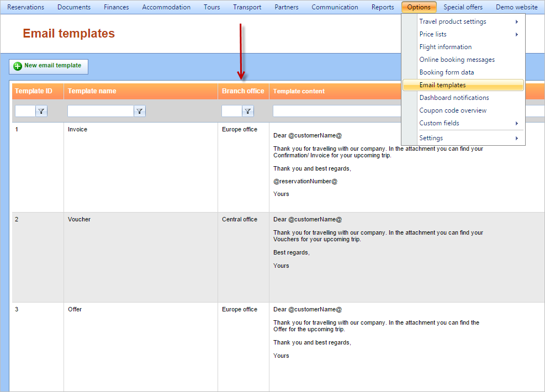Expand the Custom fields submenu arrow
This screenshot has width=545, height=392.
517,123
